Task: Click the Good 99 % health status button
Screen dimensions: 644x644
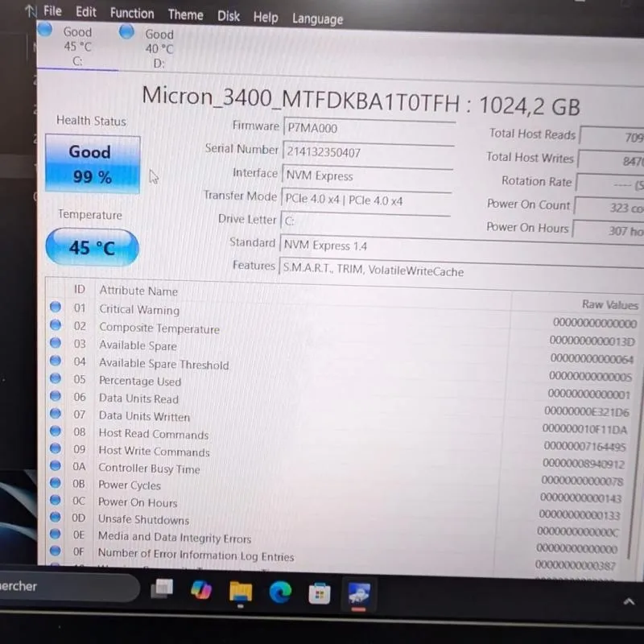Action: (x=93, y=164)
